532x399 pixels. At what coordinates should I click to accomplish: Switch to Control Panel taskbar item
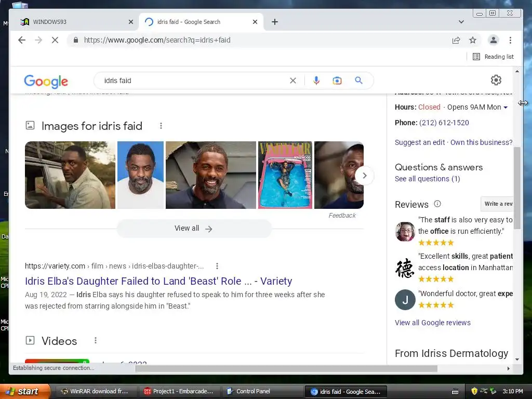pyautogui.click(x=263, y=391)
